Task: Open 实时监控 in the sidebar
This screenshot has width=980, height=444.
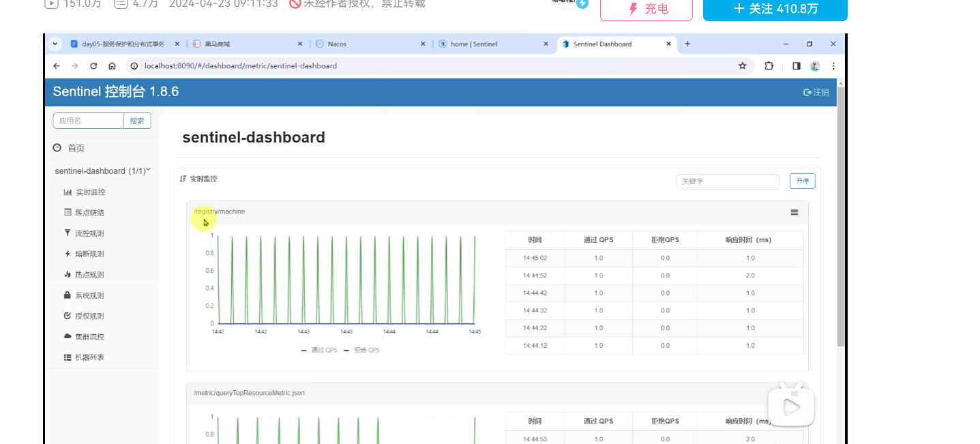Action: point(85,192)
